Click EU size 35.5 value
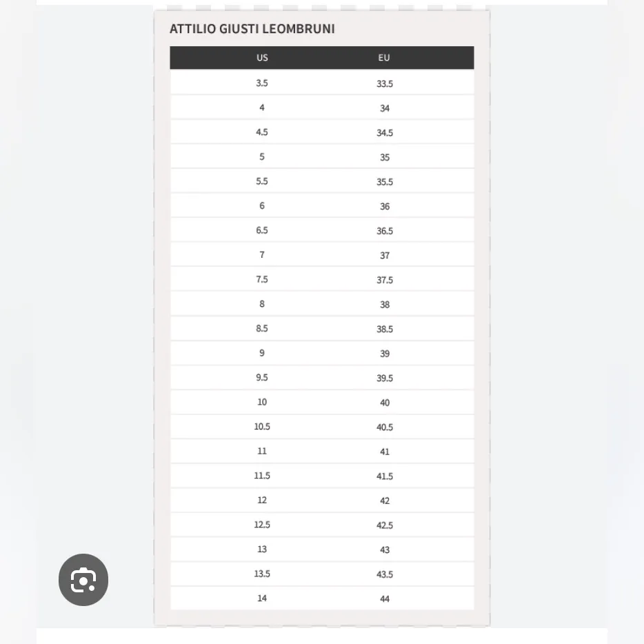 [x=385, y=182]
